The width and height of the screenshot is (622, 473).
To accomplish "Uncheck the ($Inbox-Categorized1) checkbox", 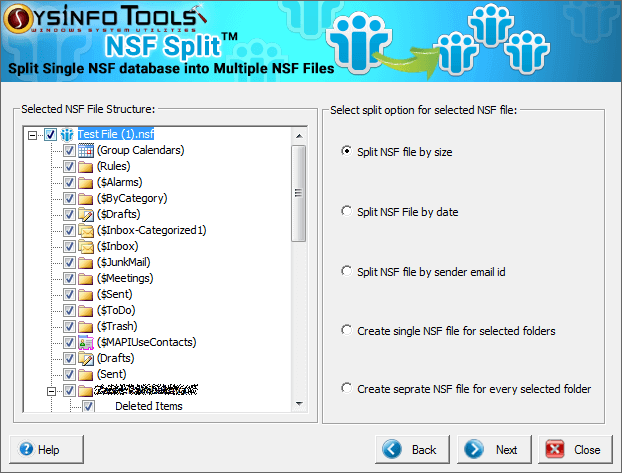I will [x=69, y=231].
